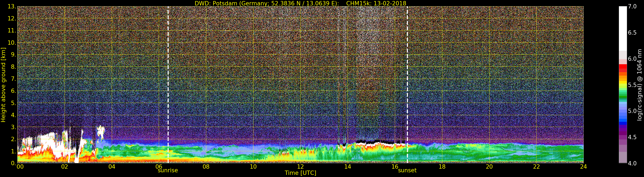This screenshot has width=644, height=177.
Task: Click the 12 time tick label
Action: pyautogui.click(x=300, y=166)
